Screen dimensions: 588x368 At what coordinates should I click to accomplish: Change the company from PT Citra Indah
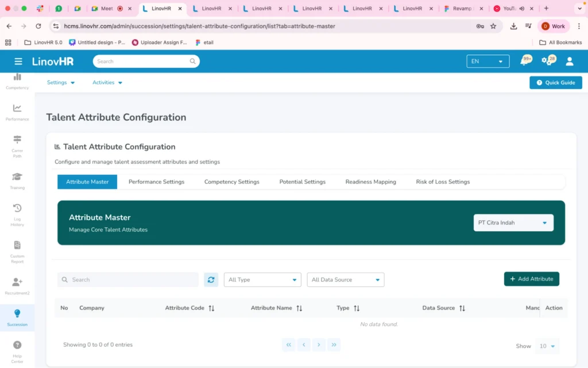(x=513, y=223)
